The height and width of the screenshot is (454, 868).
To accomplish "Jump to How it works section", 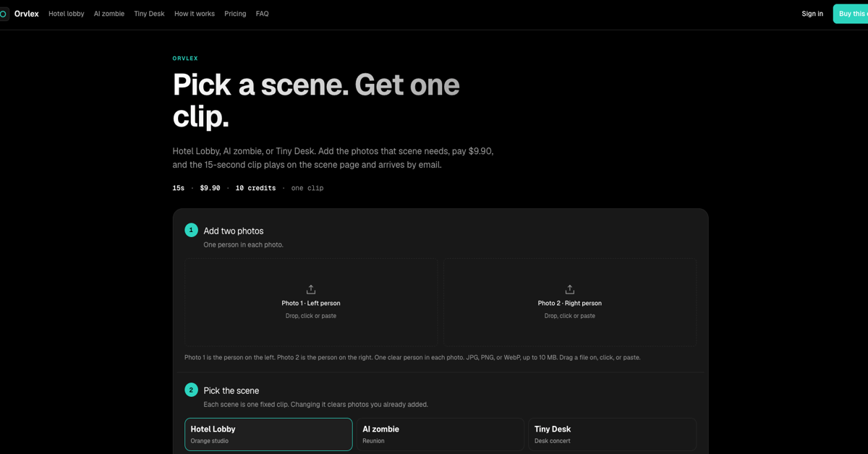I will (195, 14).
